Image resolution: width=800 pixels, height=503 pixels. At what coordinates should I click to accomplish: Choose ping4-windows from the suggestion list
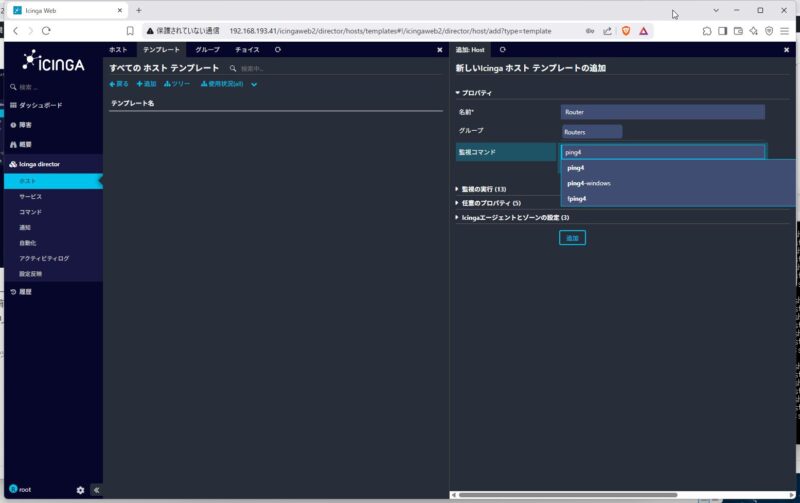[x=678, y=183]
